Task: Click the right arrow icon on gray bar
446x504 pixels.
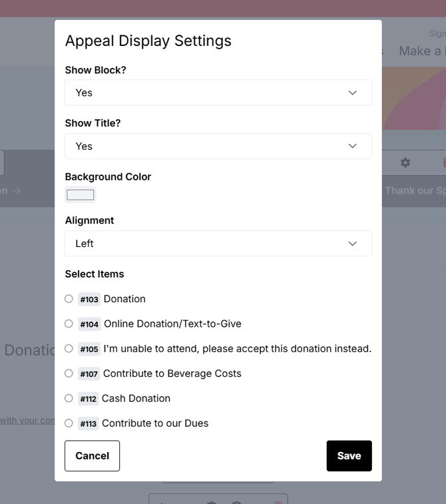Action: pos(17,190)
